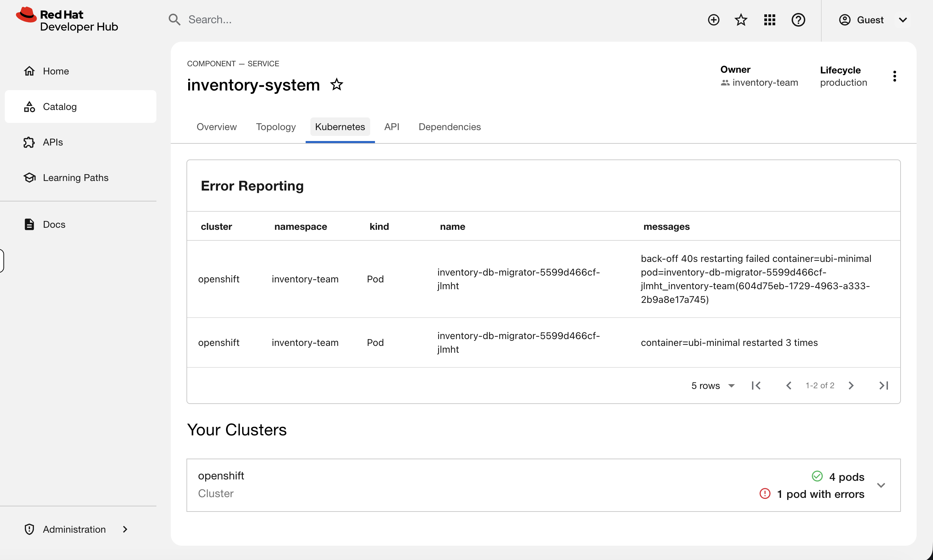933x560 pixels.
Task: Open the application launcher grid icon
Action: pyautogui.click(x=769, y=19)
